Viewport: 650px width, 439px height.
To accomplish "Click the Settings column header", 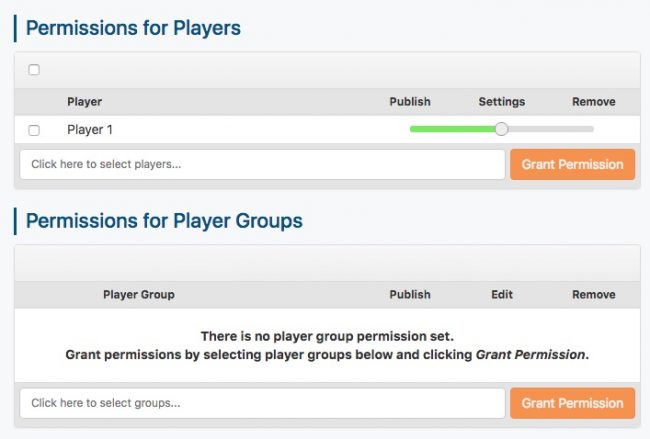I will click(x=502, y=102).
